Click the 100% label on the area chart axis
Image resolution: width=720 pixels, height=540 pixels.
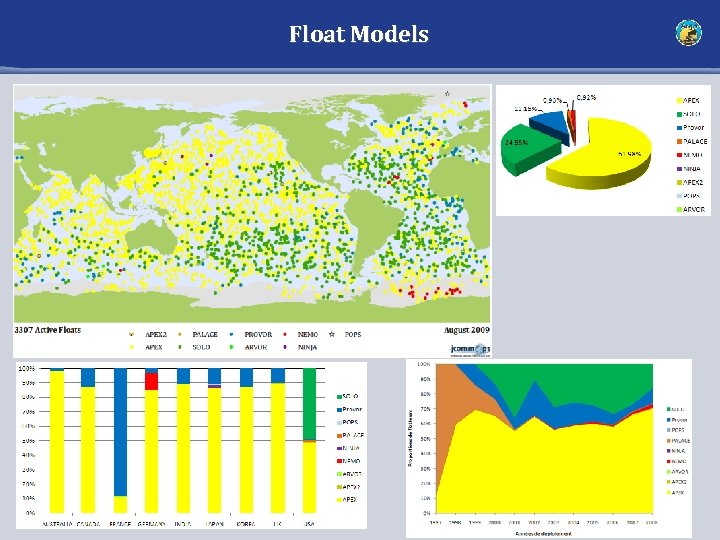[423, 365]
